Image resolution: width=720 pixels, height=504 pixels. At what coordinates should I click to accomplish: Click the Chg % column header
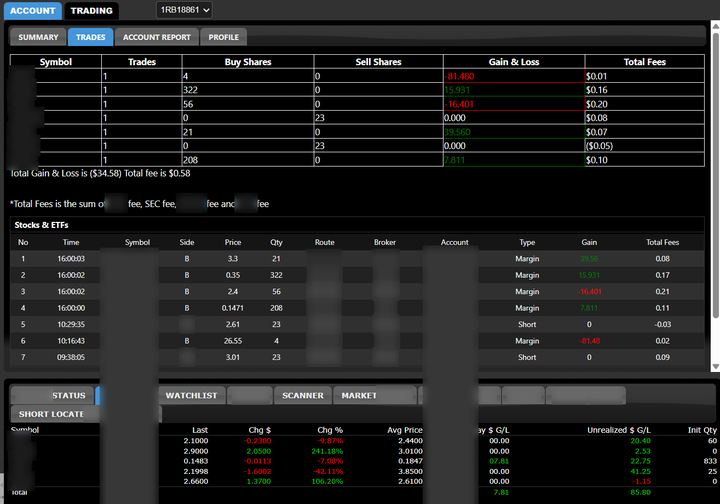coord(330,430)
